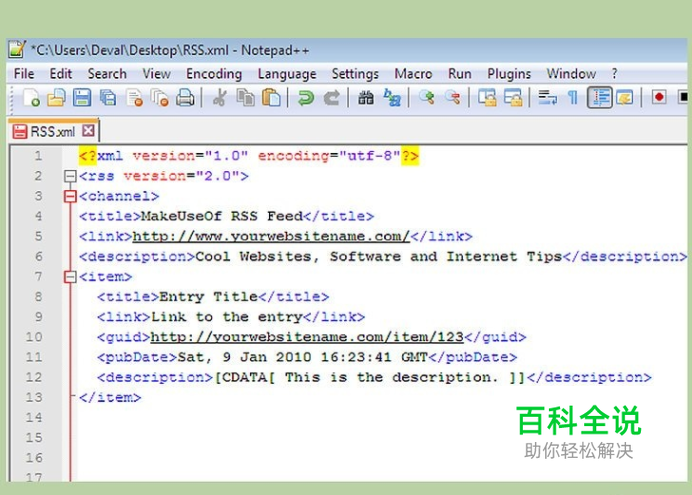This screenshot has height=495, width=692.
Task: Toggle synchronized vertical scrolling icon
Action: (487, 98)
